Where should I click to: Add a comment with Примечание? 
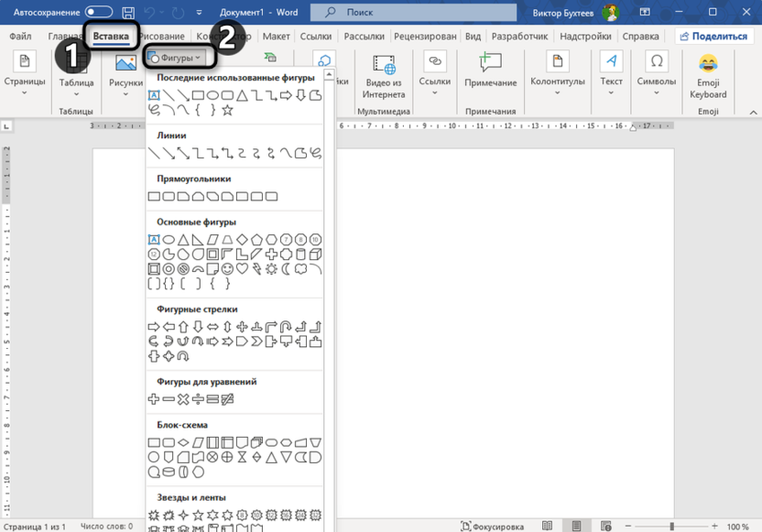click(491, 71)
